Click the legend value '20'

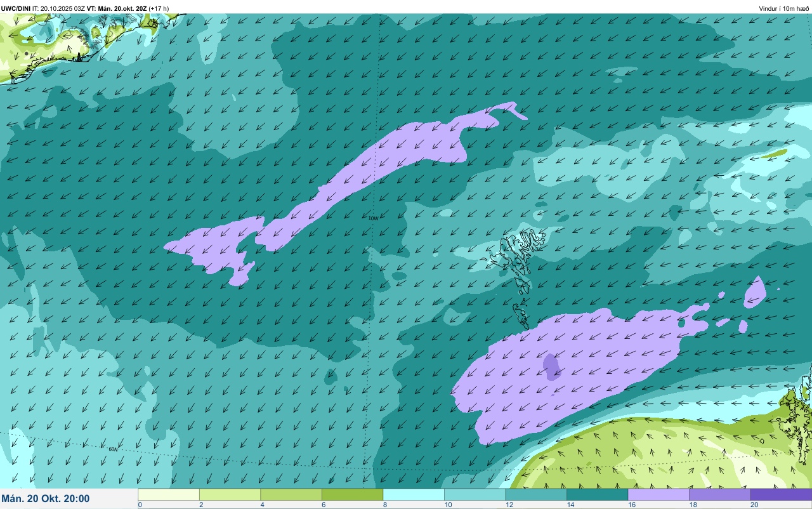point(754,505)
